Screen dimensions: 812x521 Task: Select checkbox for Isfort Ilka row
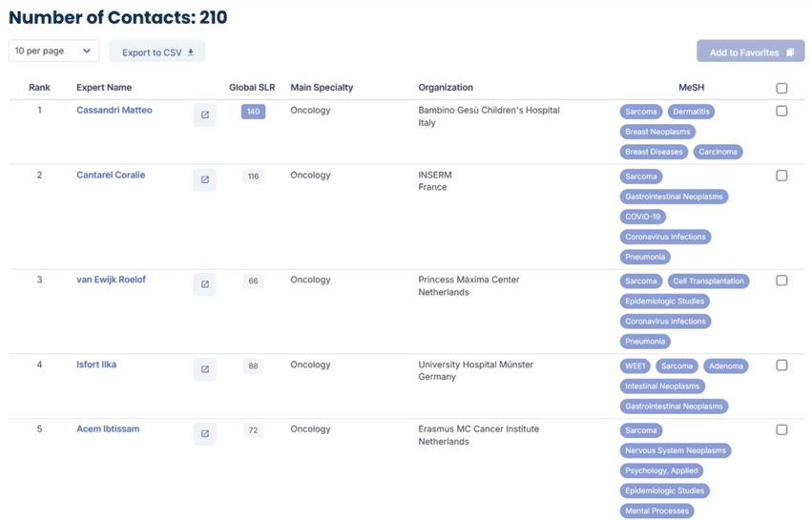point(781,365)
